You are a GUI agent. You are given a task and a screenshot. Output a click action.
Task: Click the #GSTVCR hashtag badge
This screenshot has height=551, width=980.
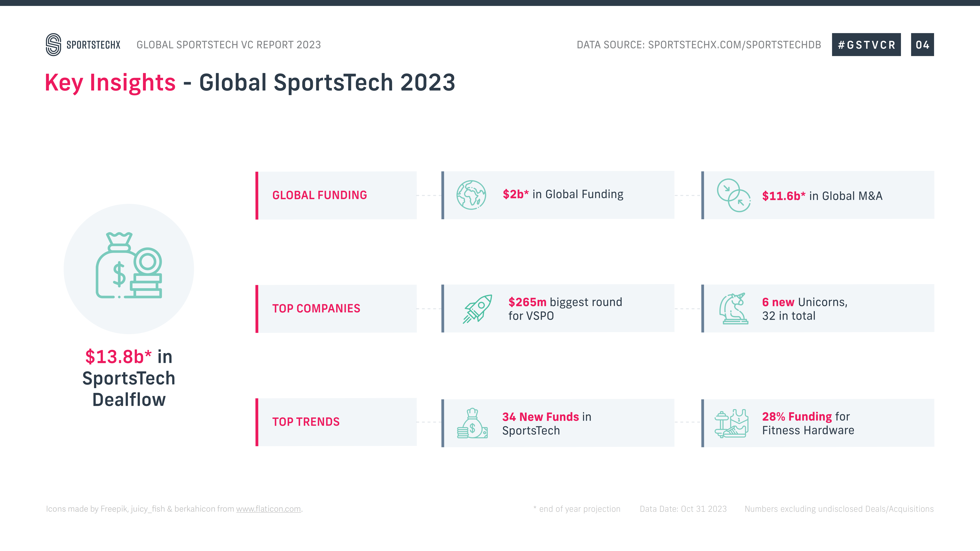[x=866, y=45]
